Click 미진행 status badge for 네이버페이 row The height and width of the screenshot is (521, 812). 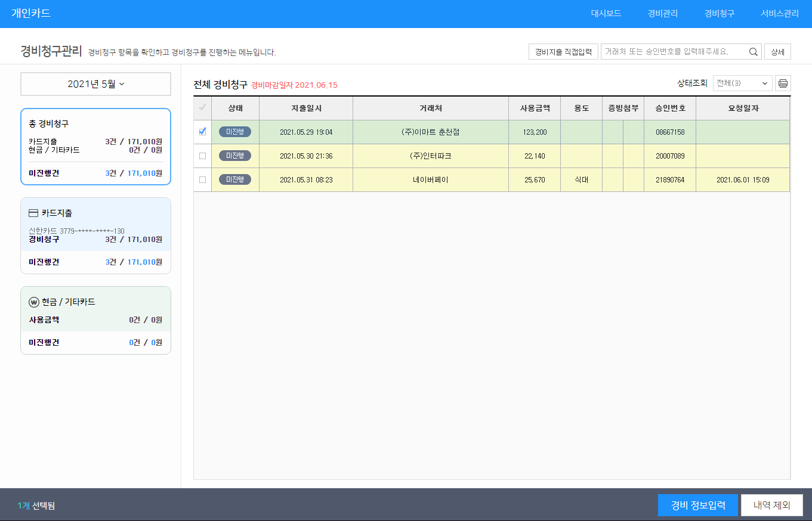click(235, 179)
